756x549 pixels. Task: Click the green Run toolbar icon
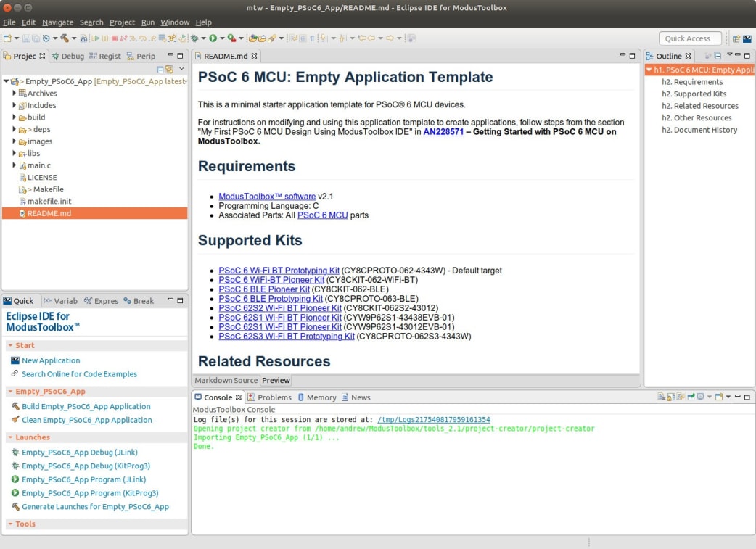(x=213, y=38)
